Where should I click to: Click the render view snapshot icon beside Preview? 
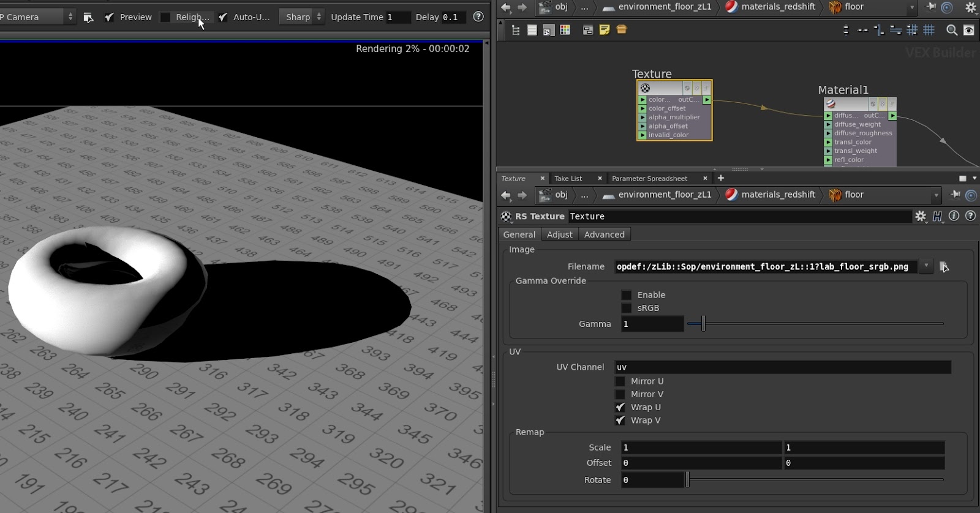coord(88,17)
